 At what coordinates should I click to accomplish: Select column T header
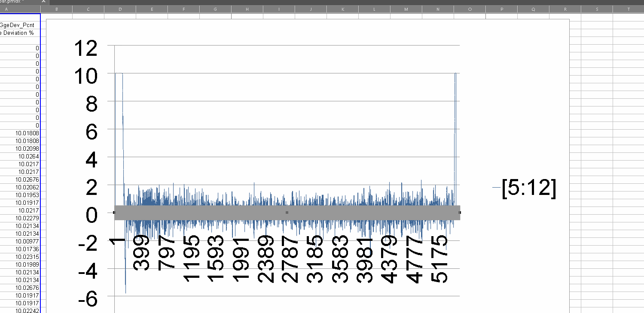click(628, 9)
